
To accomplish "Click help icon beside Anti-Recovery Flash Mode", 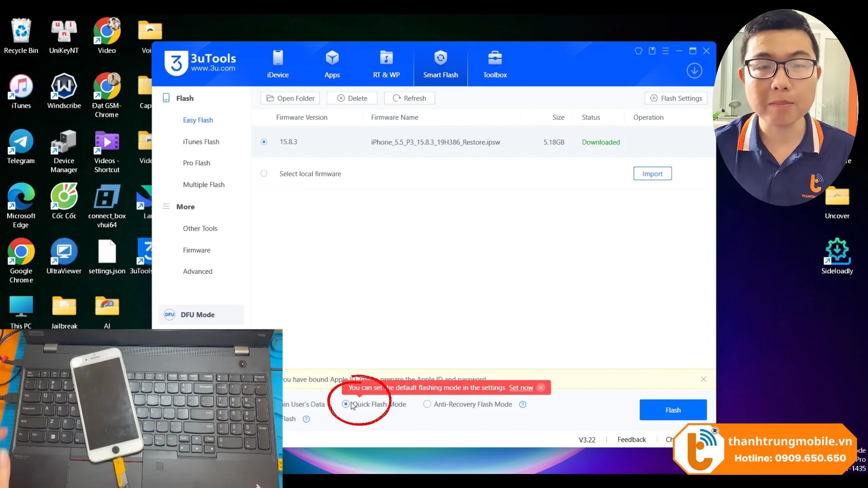I will (523, 404).
